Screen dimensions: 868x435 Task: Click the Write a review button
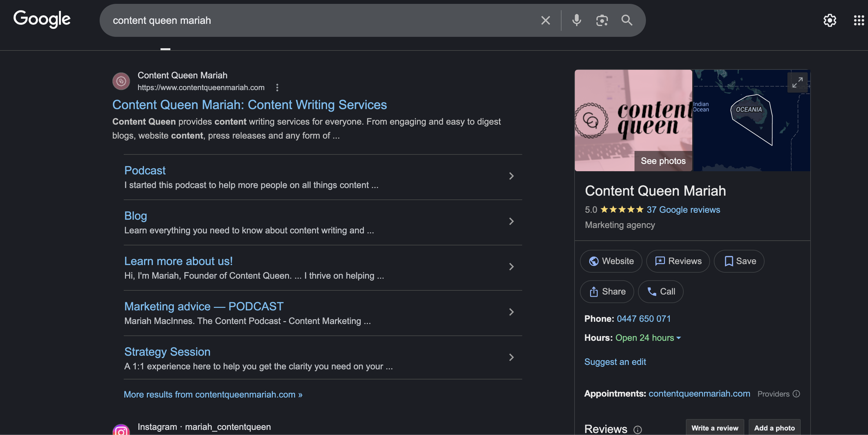tap(715, 428)
